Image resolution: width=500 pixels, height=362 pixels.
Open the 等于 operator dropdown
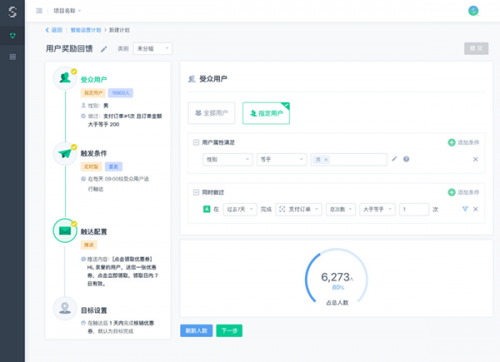click(x=282, y=159)
